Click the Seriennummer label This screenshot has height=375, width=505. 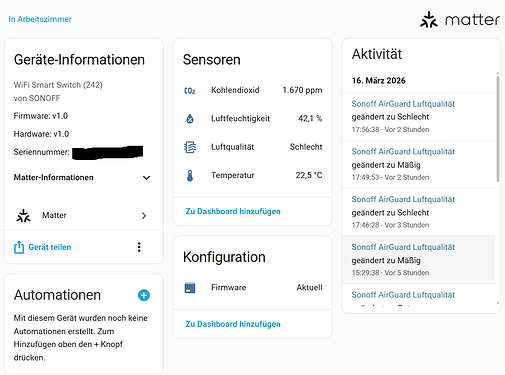pos(42,152)
